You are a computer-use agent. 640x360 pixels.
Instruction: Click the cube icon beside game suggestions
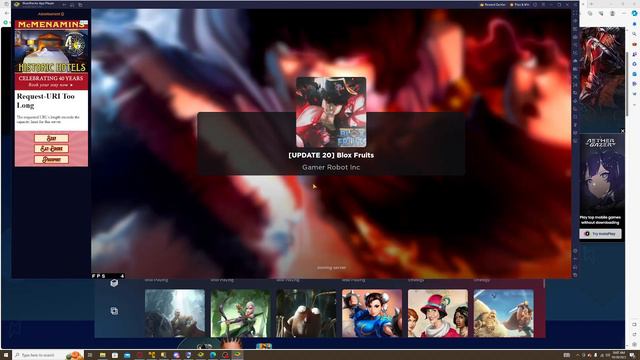point(114,283)
